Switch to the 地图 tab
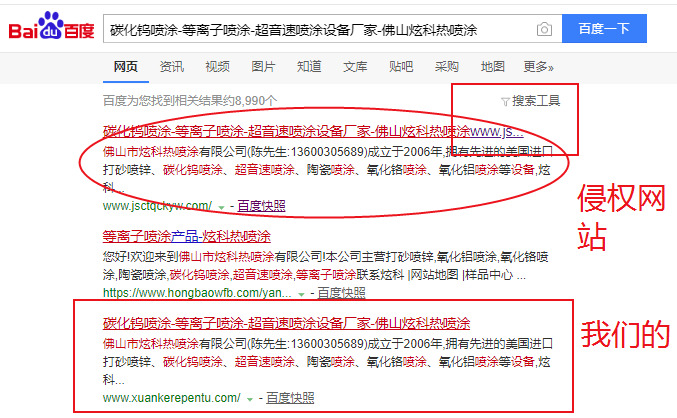Image resolution: width=677 pixels, height=418 pixels. click(493, 66)
